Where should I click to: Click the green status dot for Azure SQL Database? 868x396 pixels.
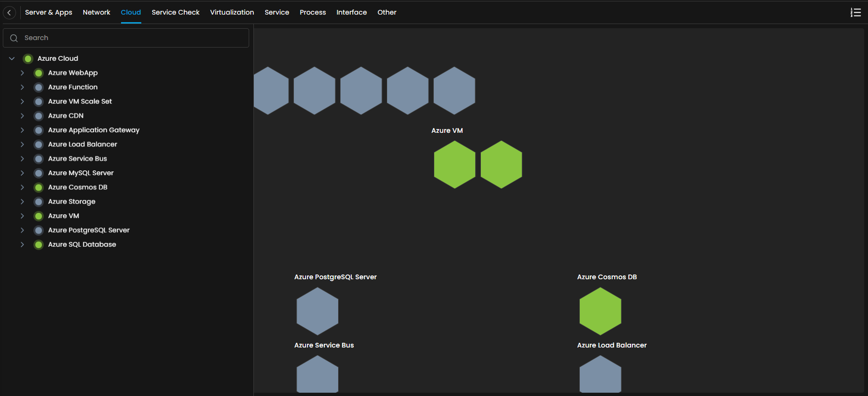(39, 245)
